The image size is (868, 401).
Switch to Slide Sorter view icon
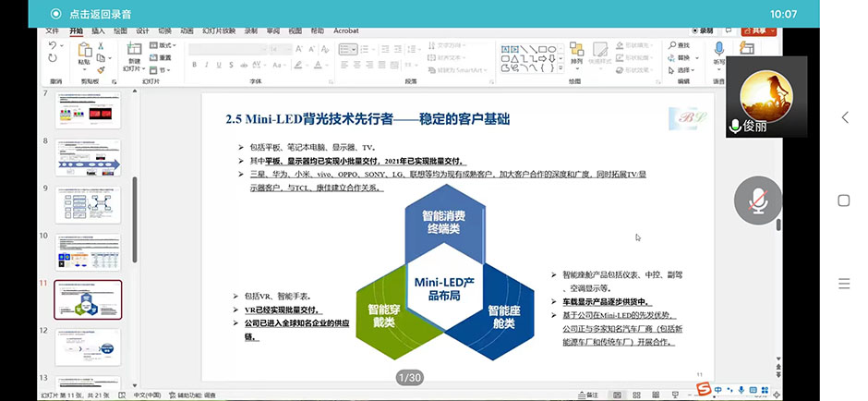pos(636,395)
